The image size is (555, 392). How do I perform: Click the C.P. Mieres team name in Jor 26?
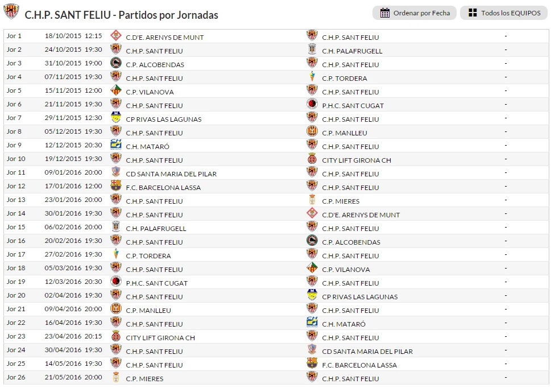tap(144, 379)
